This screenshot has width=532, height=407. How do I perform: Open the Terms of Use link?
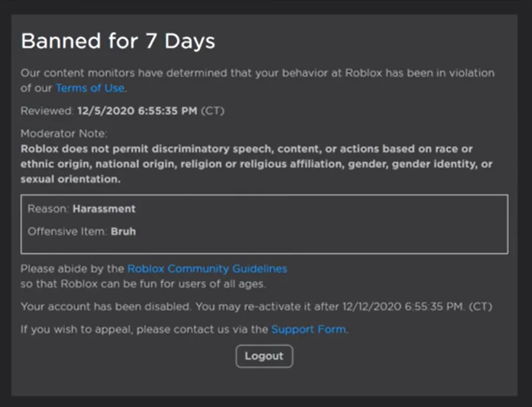[90, 88]
